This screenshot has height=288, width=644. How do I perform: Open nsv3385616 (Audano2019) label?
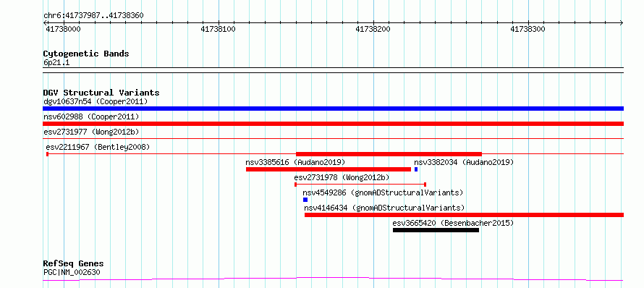tap(295, 162)
